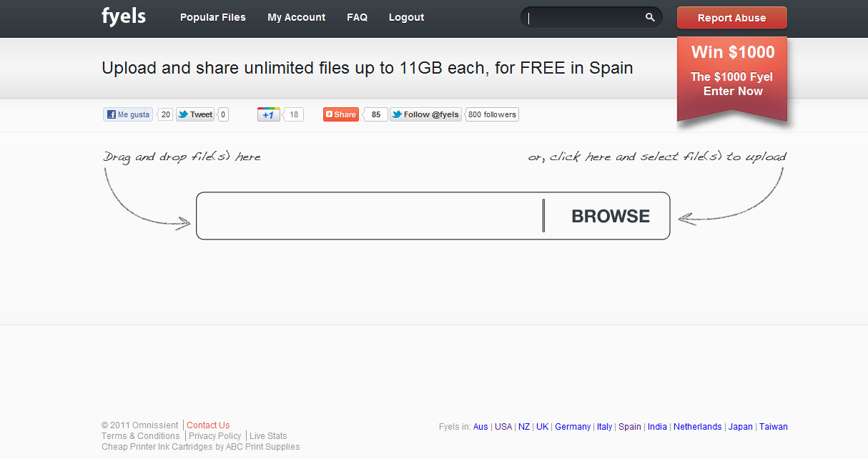Click the BROWSE button to upload
Image resolution: width=868 pixels, height=459 pixels.
tap(610, 216)
